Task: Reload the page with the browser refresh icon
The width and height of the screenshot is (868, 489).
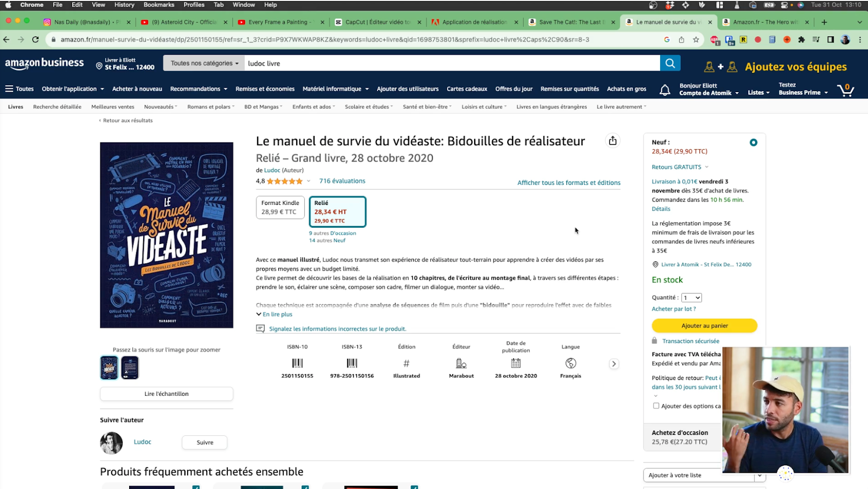Action: 35,40
